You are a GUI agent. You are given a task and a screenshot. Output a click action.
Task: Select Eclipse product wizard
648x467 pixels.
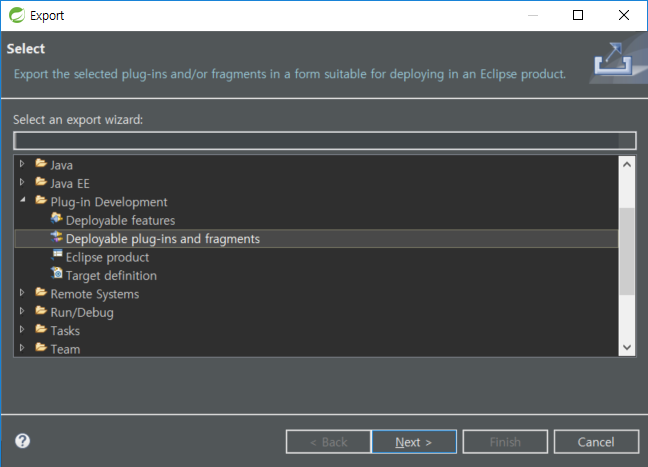coord(107,257)
